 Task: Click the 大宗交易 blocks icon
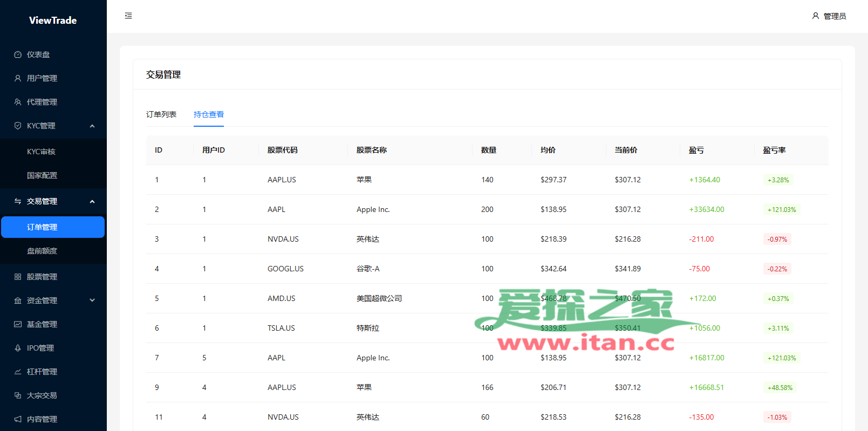(x=18, y=395)
